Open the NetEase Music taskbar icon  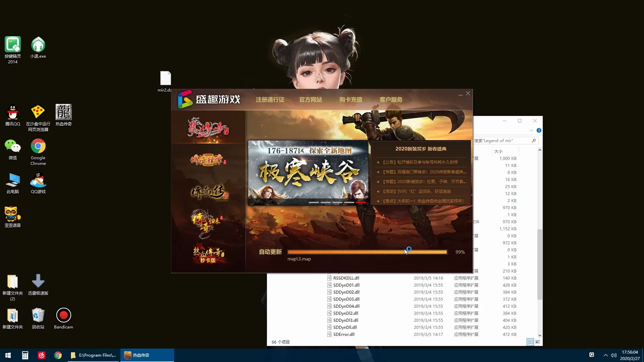(x=41, y=355)
